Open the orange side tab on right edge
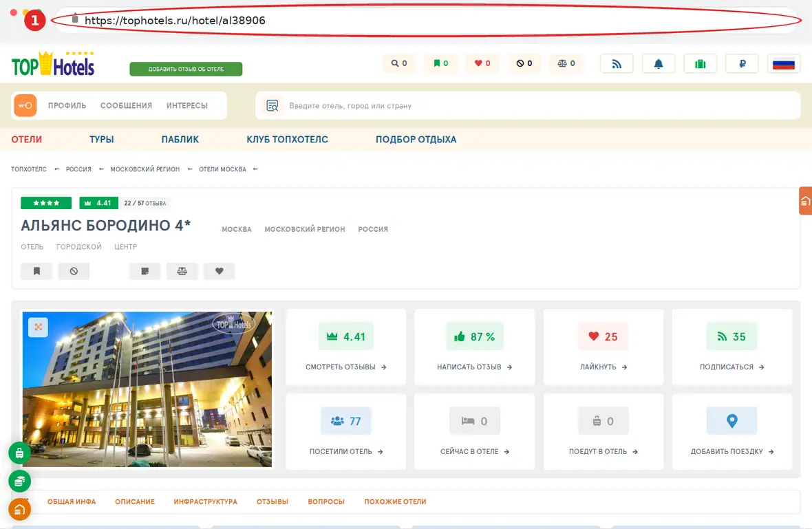The width and height of the screenshot is (812, 529). (x=805, y=201)
